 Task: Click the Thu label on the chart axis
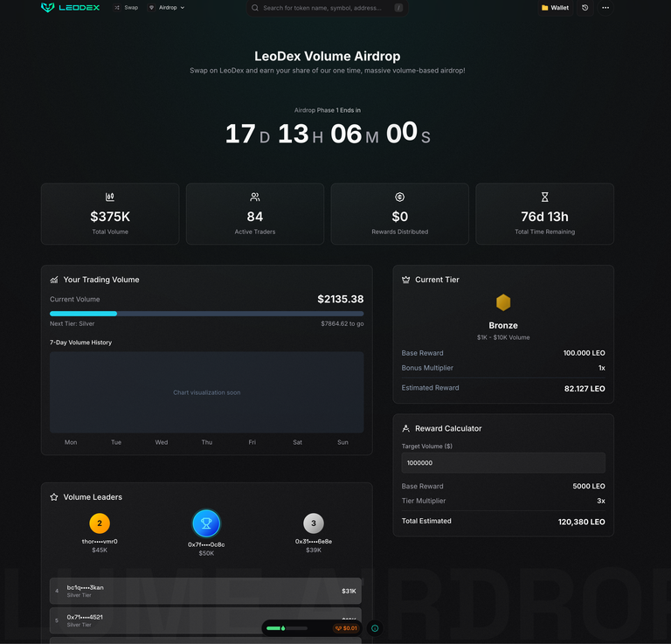207,442
